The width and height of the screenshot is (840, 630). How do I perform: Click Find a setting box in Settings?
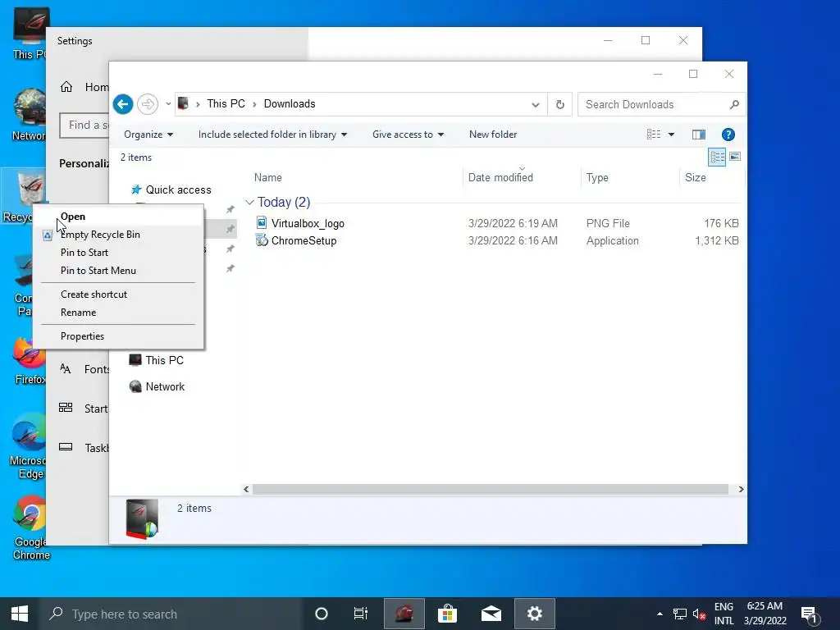pyautogui.click(x=84, y=126)
